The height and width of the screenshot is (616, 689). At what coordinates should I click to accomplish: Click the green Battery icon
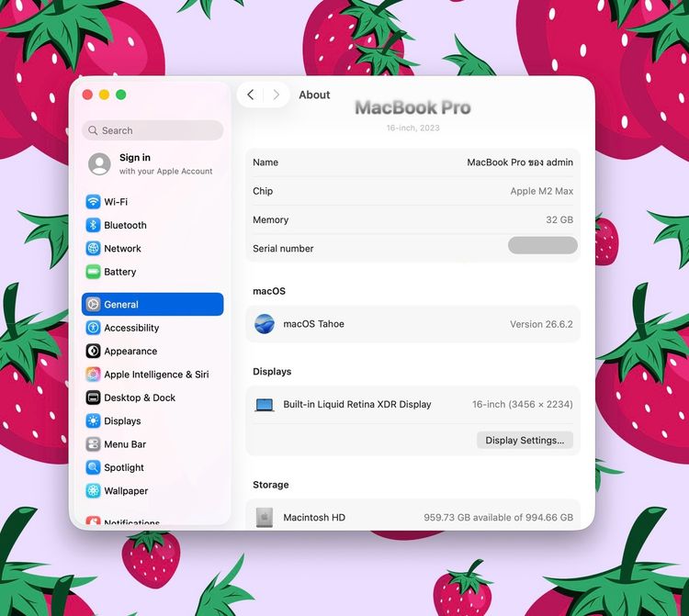coord(93,272)
